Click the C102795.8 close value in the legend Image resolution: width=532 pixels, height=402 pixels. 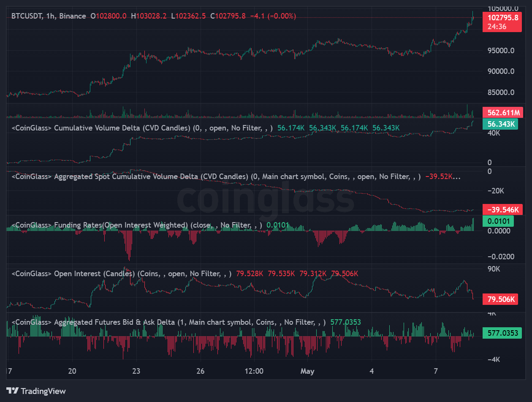coord(228,16)
